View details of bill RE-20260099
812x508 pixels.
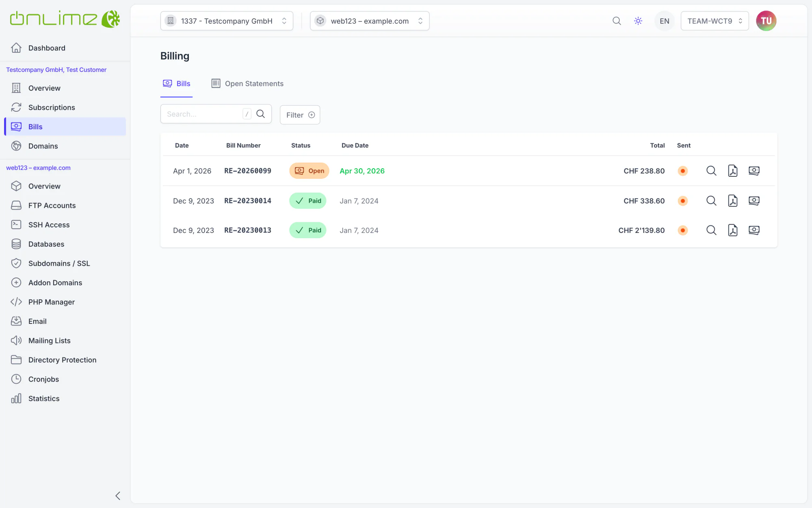(711, 171)
